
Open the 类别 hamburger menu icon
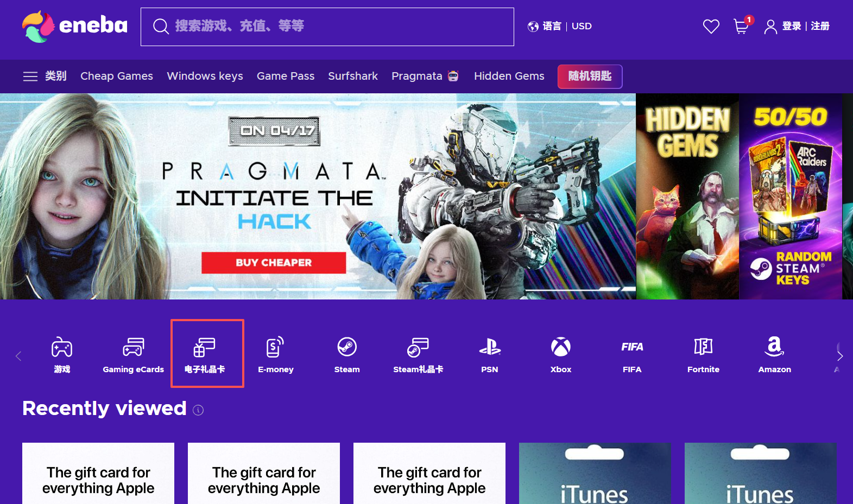coord(30,76)
